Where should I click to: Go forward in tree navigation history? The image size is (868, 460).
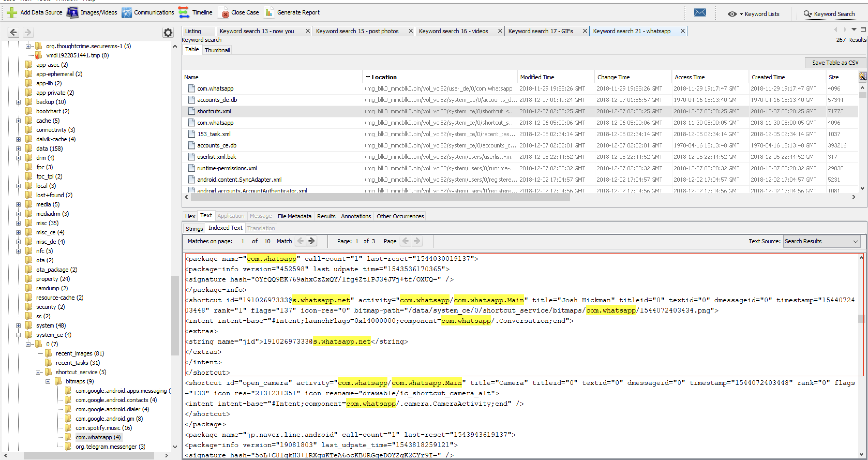click(x=28, y=32)
